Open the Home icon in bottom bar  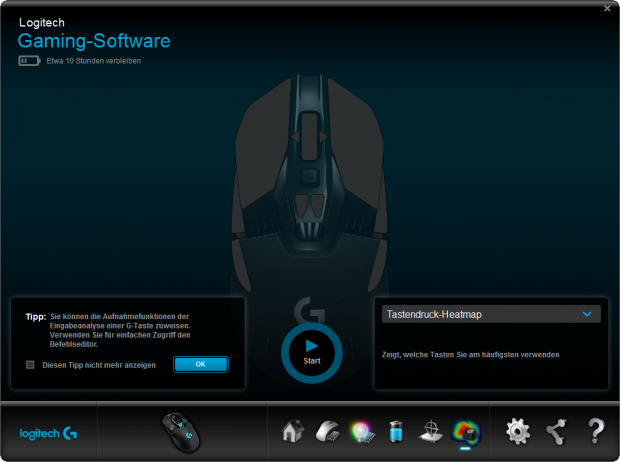[x=293, y=432]
